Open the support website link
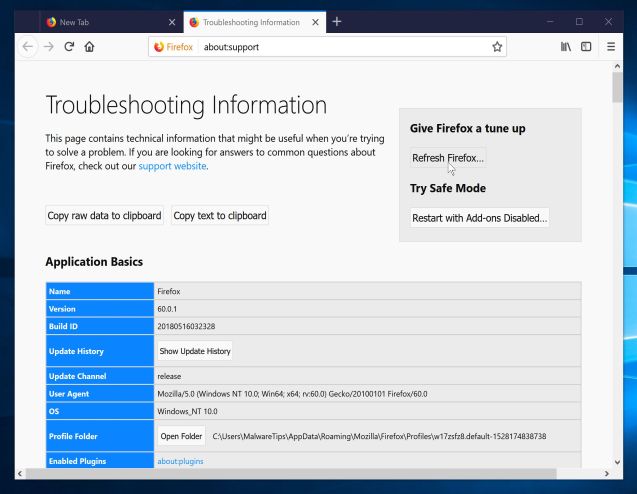The width and height of the screenshot is (637, 494). [172, 166]
